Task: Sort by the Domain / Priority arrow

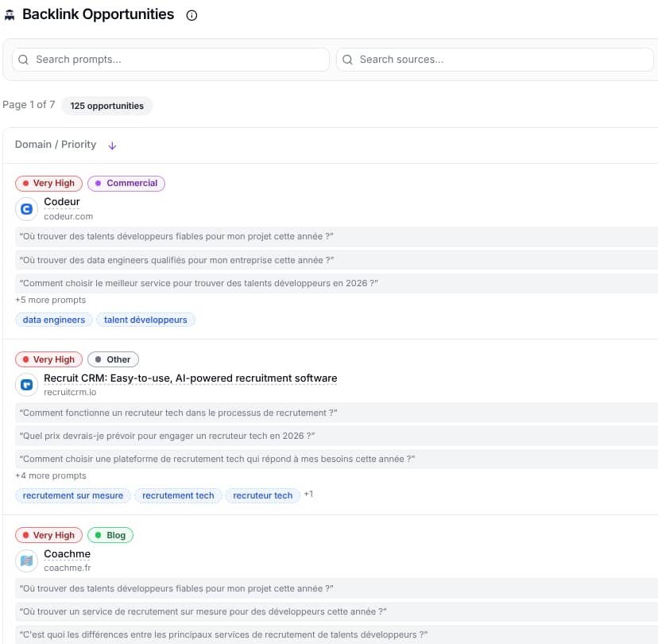Action: click(x=112, y=145)
